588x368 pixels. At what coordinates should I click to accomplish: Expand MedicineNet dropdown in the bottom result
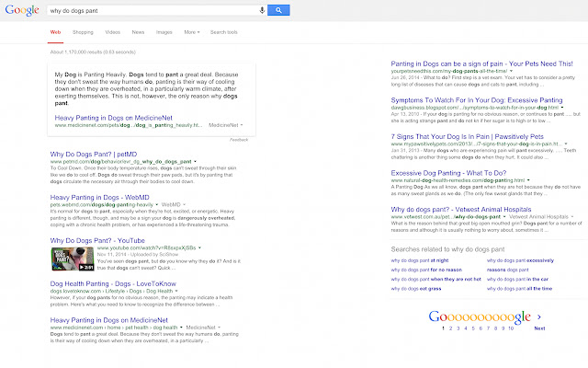click(x=220, y=328)
